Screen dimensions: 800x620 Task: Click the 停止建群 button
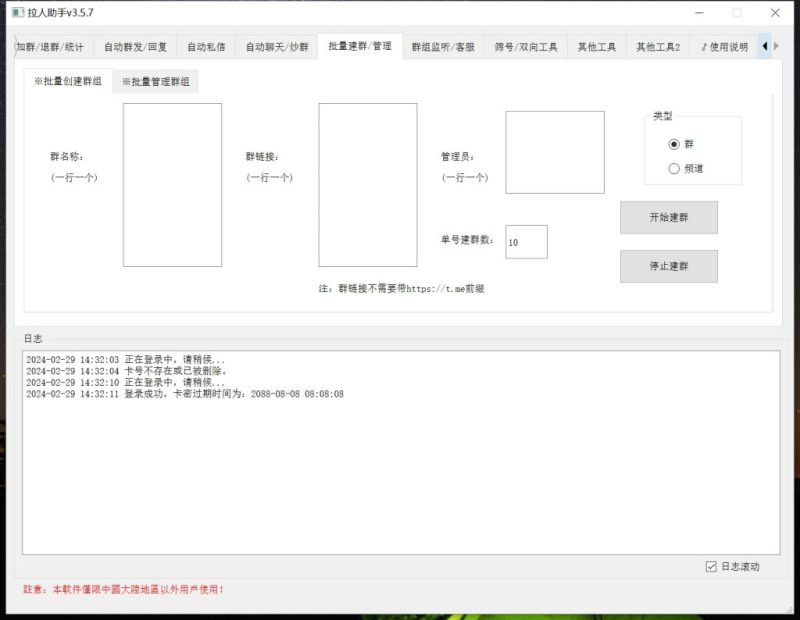click(668, 266)
